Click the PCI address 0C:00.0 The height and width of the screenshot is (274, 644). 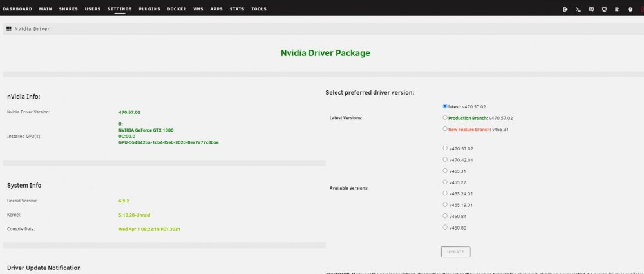coord(127,136)
